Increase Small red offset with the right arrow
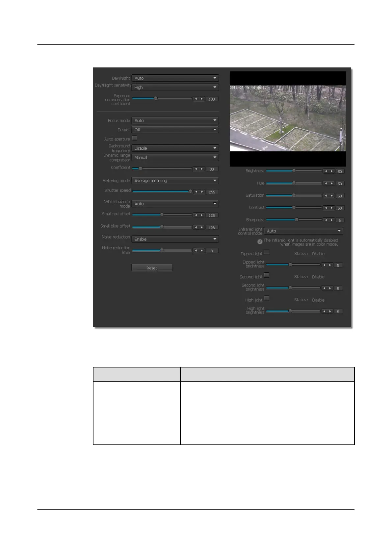Screen dimensions: 392x554 202,215
